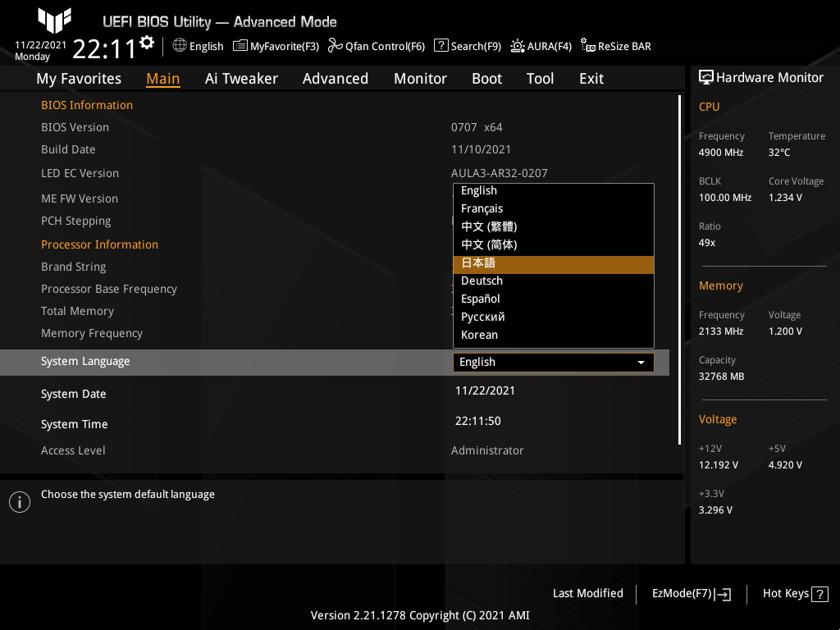Open the Boot tab

486,79
